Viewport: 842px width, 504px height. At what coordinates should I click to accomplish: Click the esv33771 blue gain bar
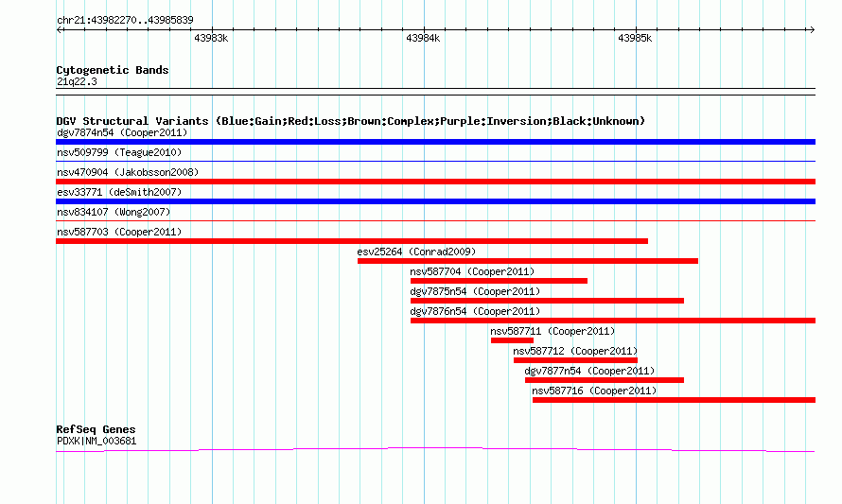[435, 201]
